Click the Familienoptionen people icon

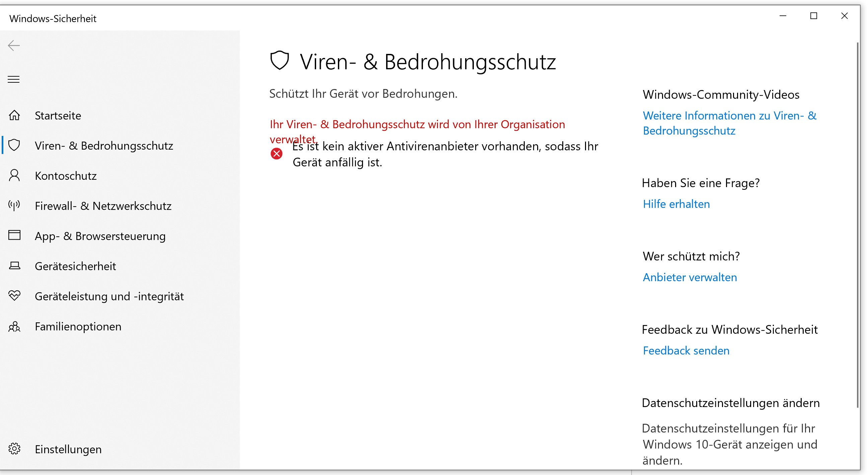point(14,326)
